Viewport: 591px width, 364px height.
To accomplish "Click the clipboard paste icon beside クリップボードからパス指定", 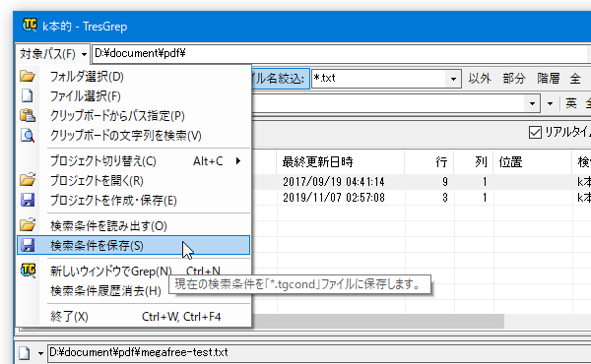I will [x=28, y=115].
